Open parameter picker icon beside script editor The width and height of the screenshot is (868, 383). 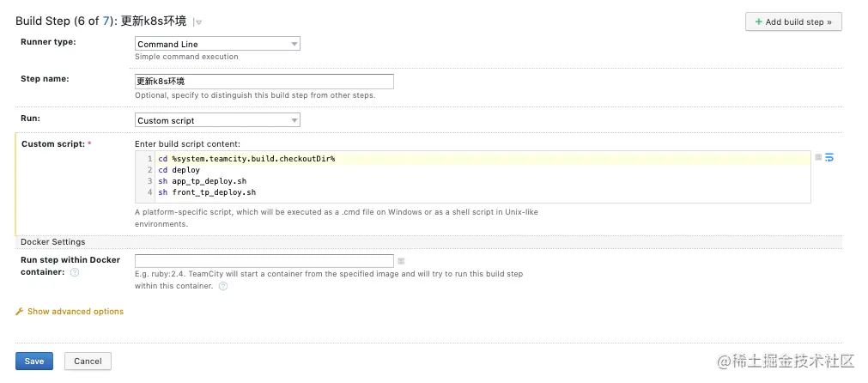818,158
